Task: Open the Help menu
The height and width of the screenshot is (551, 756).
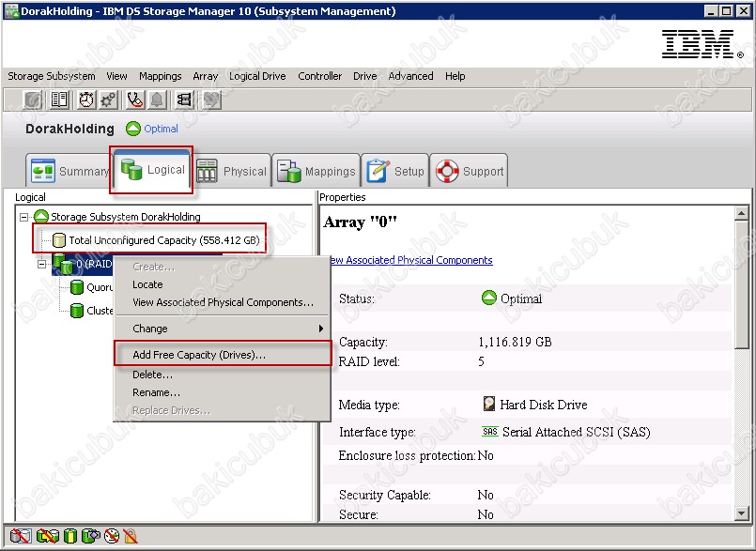Action: click(455, 76)
